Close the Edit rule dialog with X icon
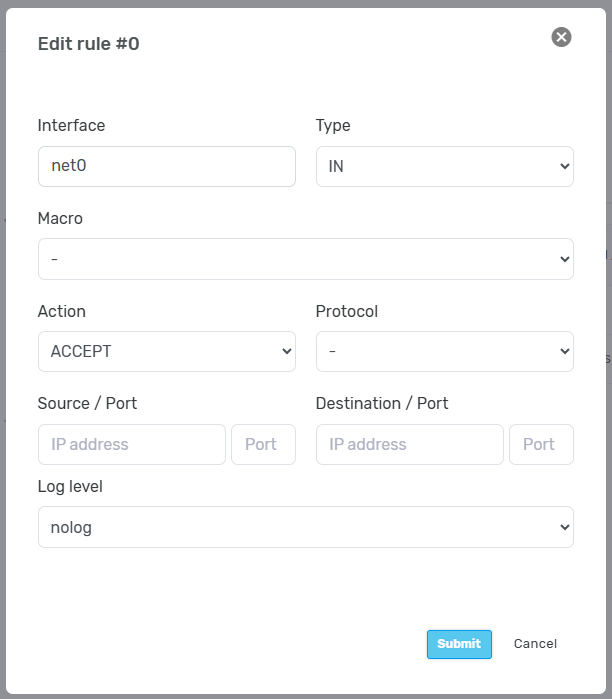612x699 pixels. coord(561,37)
